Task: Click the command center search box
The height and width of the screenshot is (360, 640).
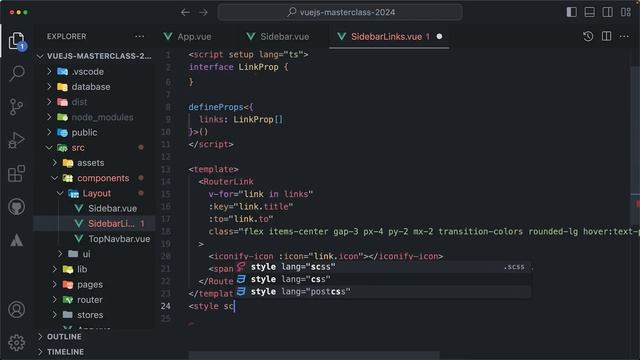Action: pos(340,12)
